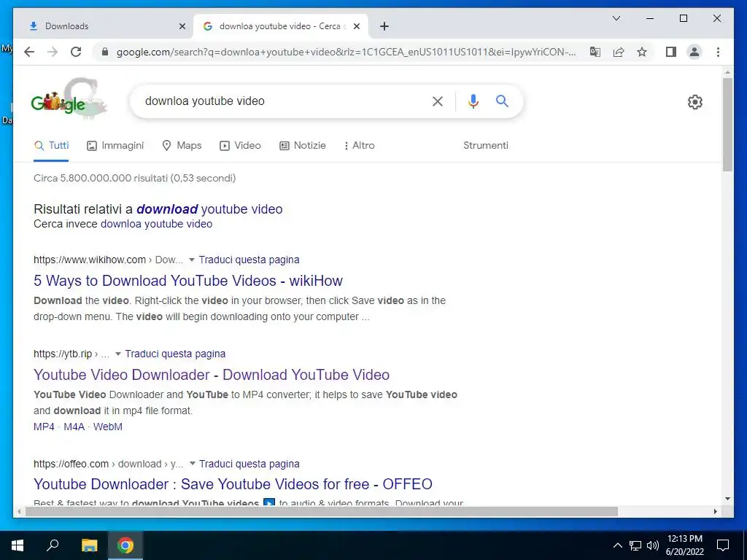Screen dimensions: 747x560
Task: Open the Strumenti search tools
Action: (485, 146)
